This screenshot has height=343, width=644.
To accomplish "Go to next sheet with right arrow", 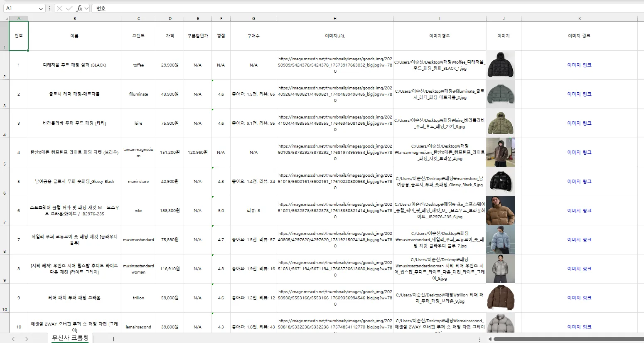I will (27, 339).
